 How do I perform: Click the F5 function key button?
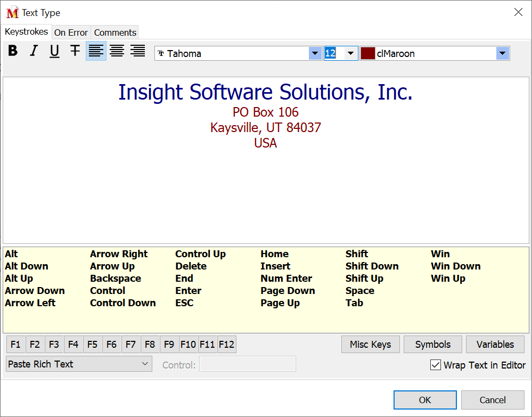pyautogui.click(x=92, y=345)
